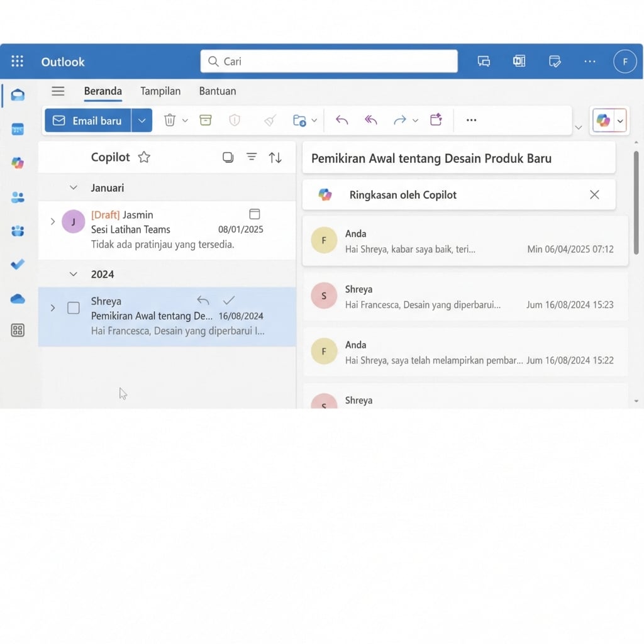Open OneDrive from the left sidebar
This screenshot has height=644, width=644.
point(18,298)
